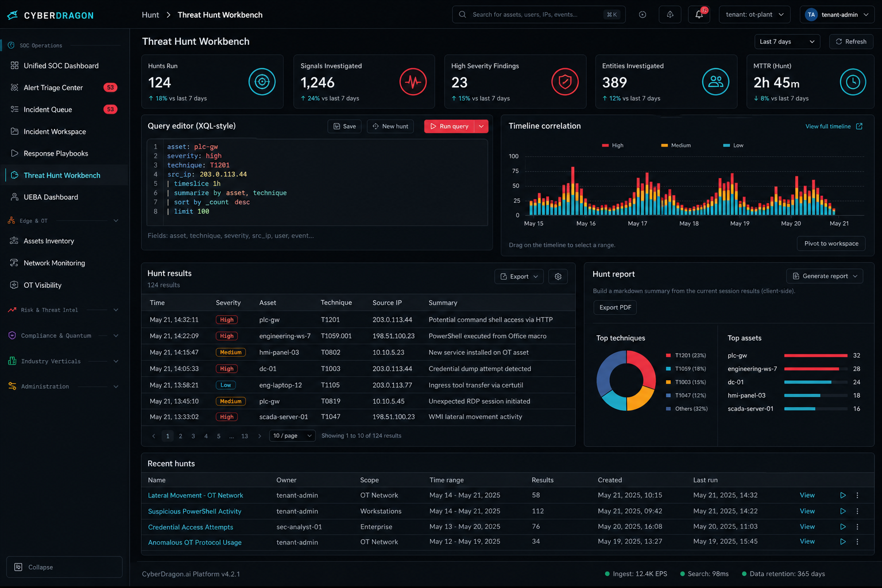Image resolution: width=882 pixels, height=588 pixels.
Task: Click the High Severity Findings shield icon
Action: coord(564,82)
